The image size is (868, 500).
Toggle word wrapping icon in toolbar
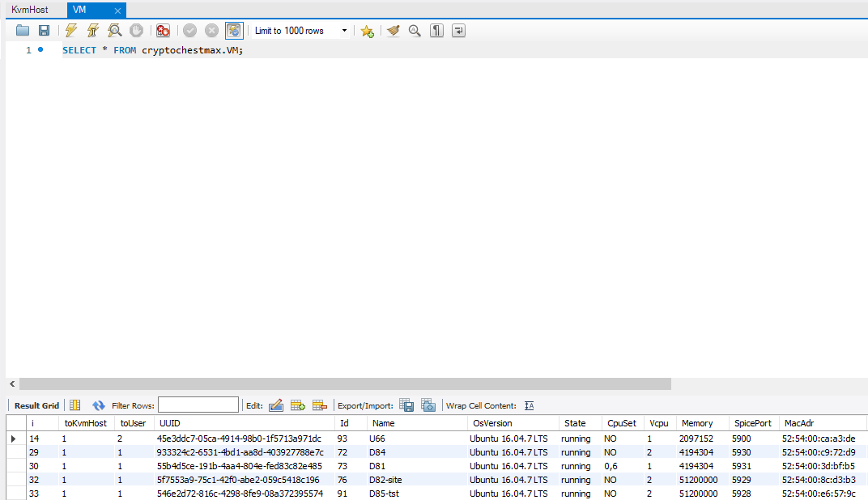pos(458,31)
